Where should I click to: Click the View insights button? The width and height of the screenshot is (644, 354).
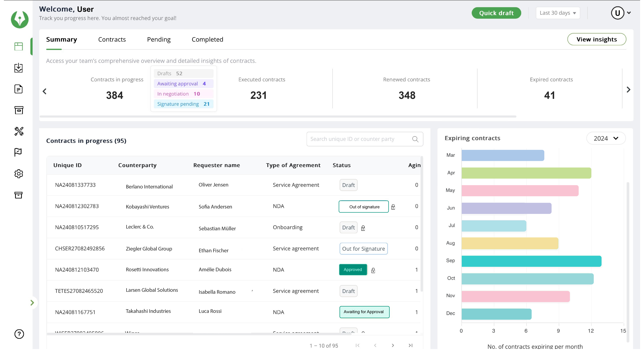coord(596,39)
